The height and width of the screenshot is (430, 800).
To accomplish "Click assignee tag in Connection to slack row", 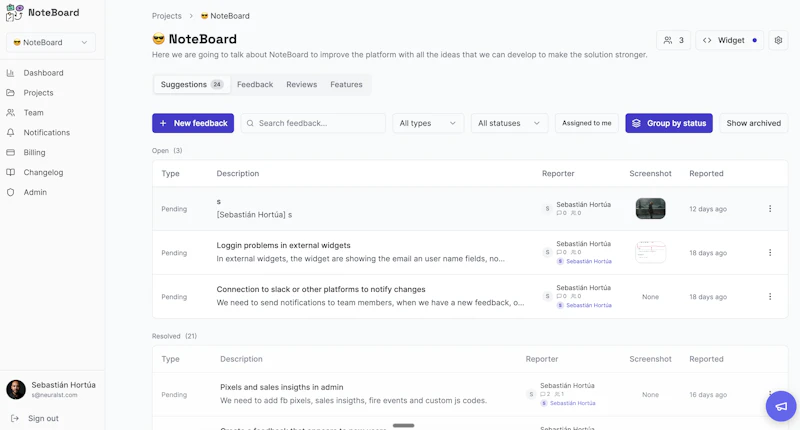I will [x=584, y=305].
